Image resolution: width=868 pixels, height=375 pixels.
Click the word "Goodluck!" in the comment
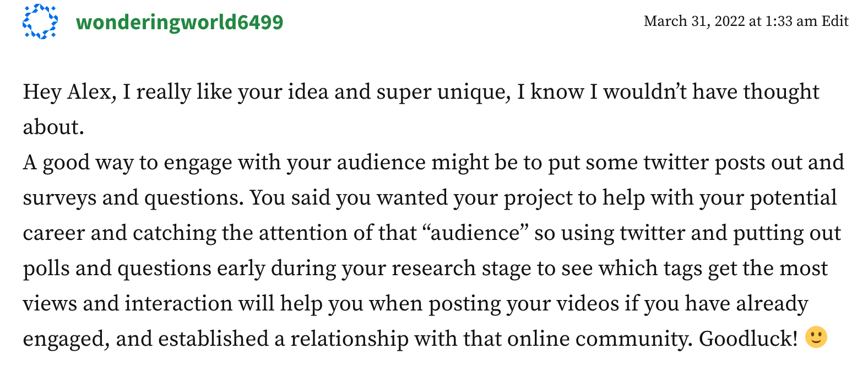pyautogui.click(x=748, y=339)
